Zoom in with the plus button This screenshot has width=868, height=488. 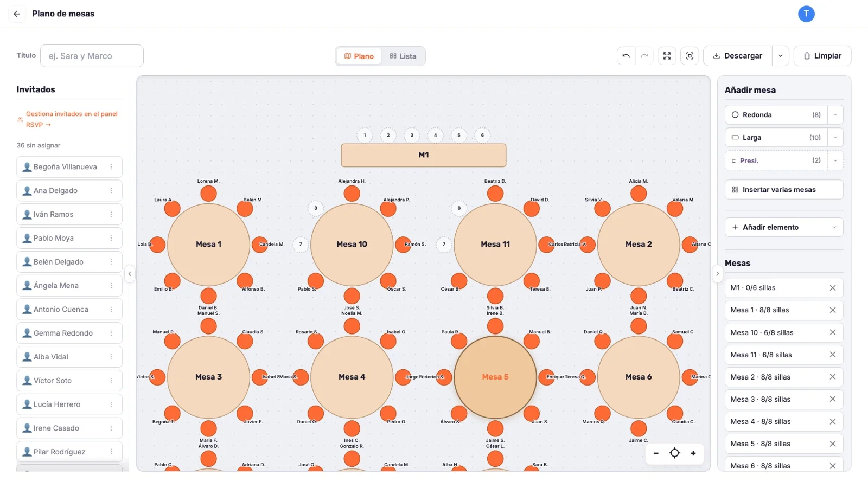click(x=693, y=453)
